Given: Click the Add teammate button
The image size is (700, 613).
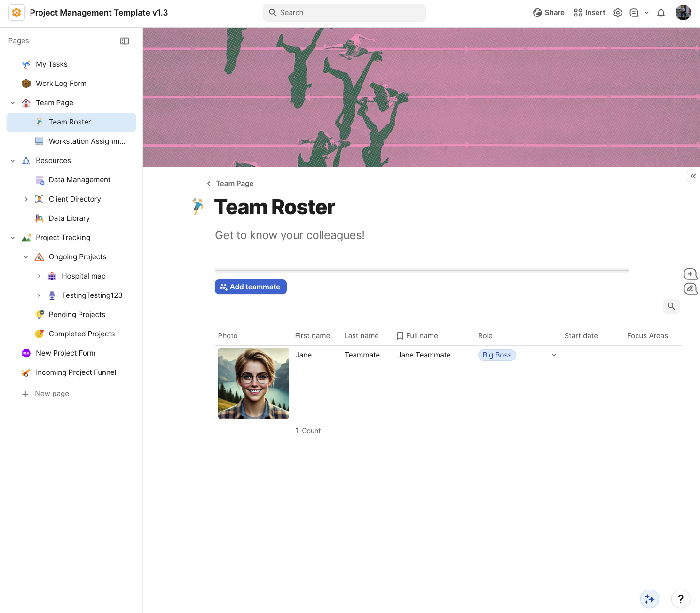Looking at the screenshot, I should [251, 287].
